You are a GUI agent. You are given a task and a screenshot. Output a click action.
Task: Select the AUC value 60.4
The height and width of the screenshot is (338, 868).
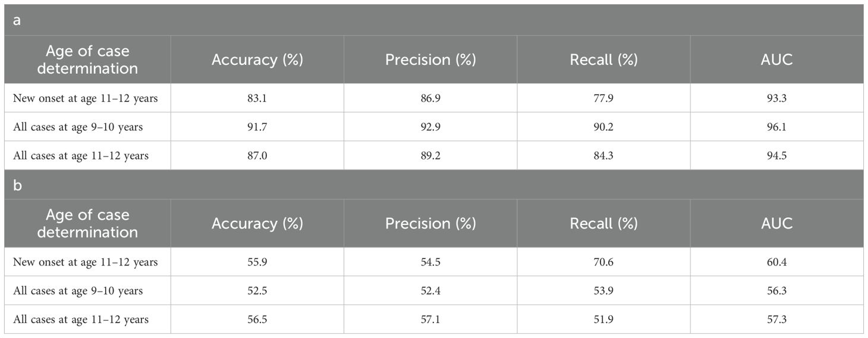(x=776, y=262)
